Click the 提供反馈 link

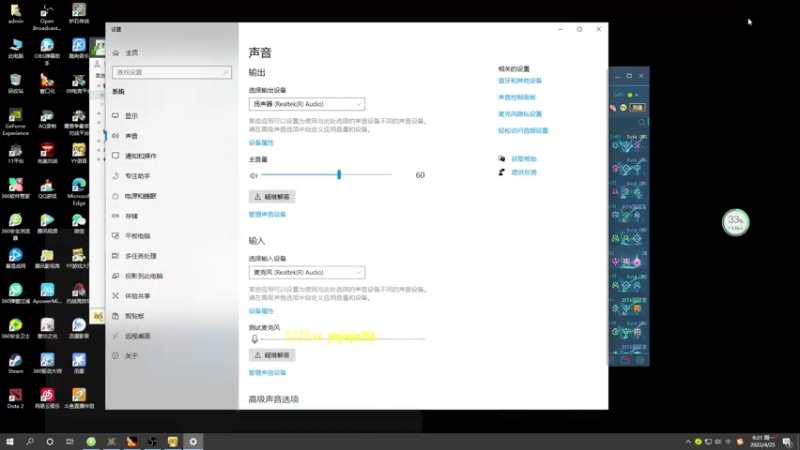tap(524, 172)
